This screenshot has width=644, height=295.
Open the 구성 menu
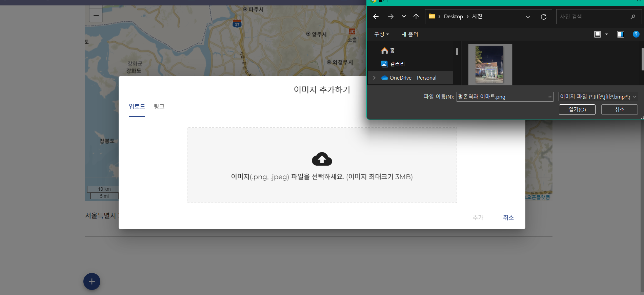coord(381,34)
